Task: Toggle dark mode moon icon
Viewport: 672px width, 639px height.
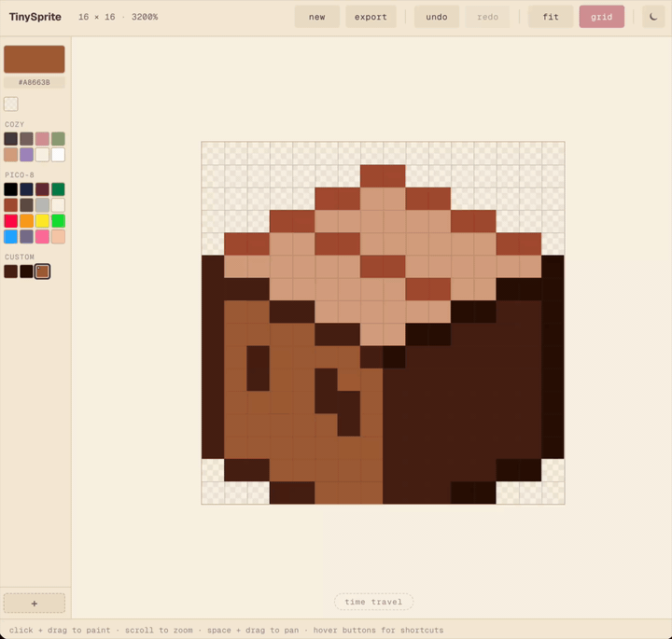Action: [x=653, y=17]
